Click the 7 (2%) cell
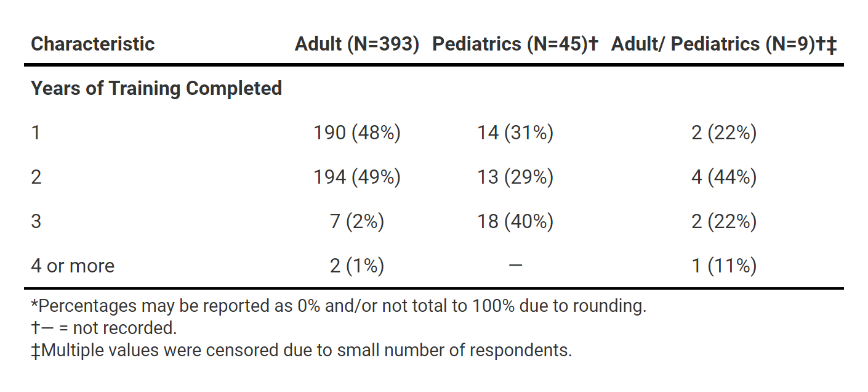The image size is (868, 392). (x=357, y=221)
